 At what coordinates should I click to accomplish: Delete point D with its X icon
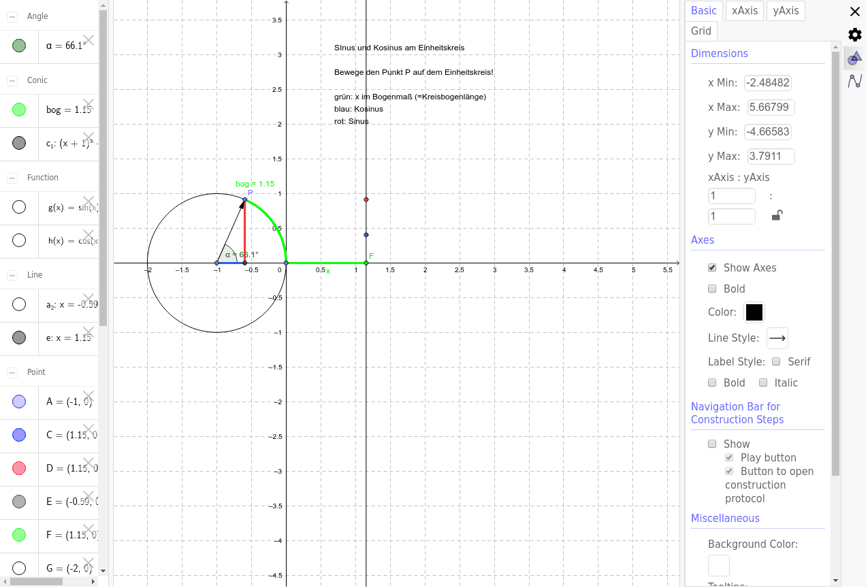(x=88, y=463)
